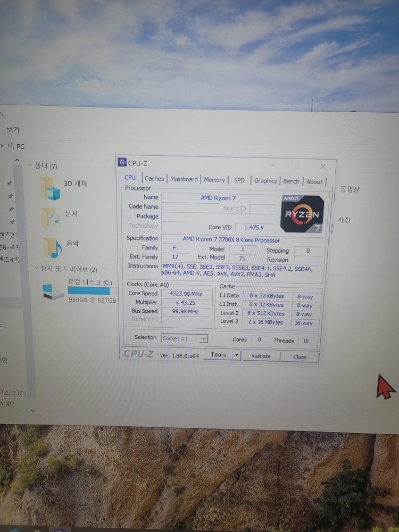Viewport: 399px width, 532px height.
Task: Open the Memory tab in CPU-Z
Action: 214,180
